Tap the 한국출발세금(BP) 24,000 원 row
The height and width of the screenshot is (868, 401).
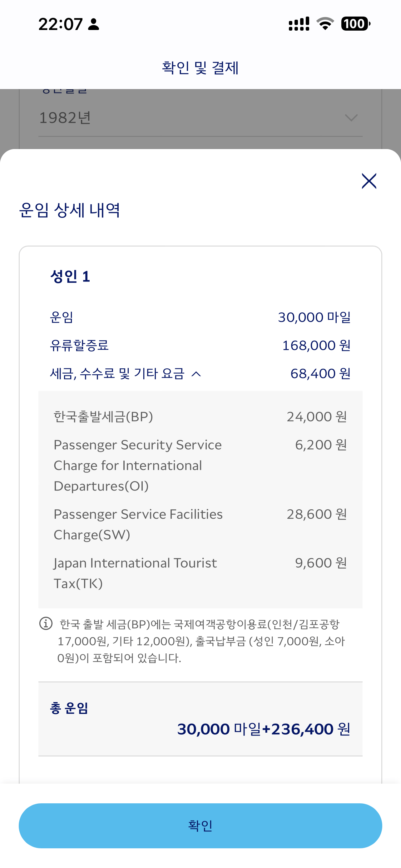point(200,417)
